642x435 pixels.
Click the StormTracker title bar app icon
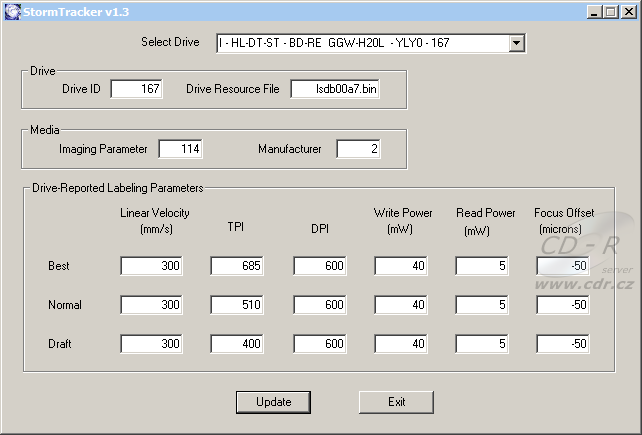10,10
